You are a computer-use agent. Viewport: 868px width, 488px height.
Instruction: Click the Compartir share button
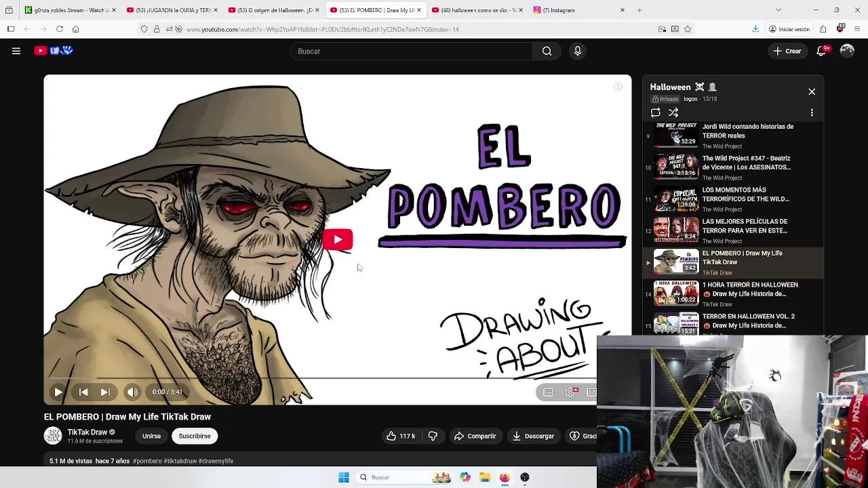[475, 436]
